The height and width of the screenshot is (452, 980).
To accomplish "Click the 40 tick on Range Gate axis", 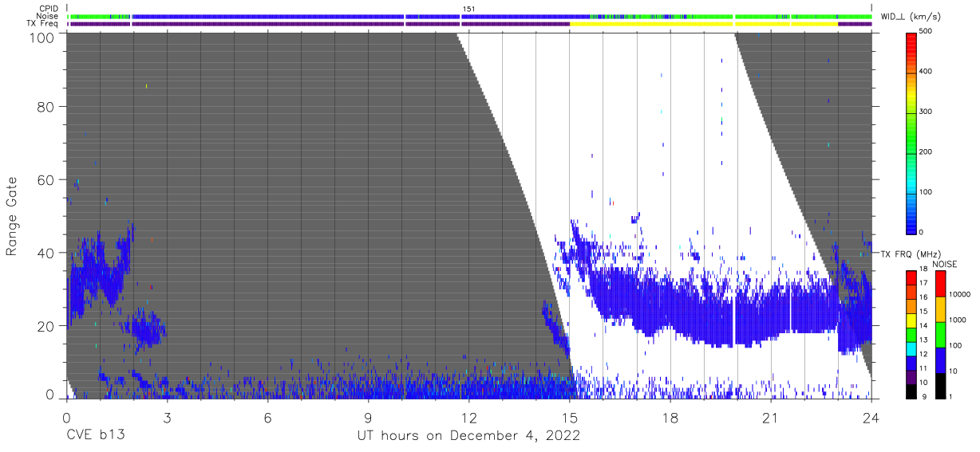I will (x=44, y=254).
